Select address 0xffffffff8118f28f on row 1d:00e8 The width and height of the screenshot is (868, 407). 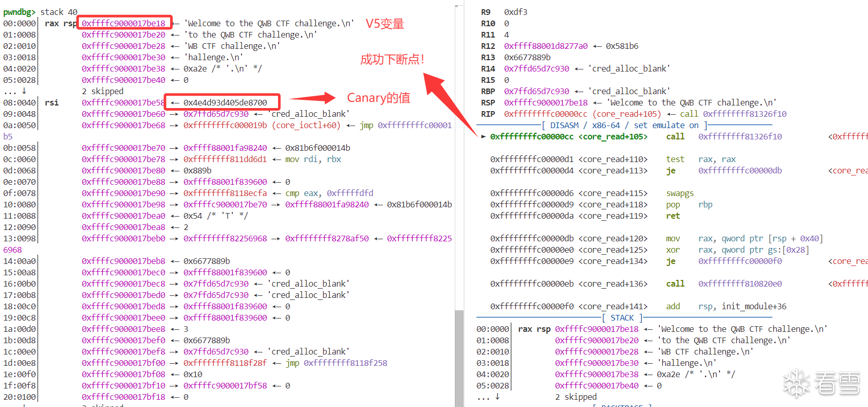coord(225,363)
